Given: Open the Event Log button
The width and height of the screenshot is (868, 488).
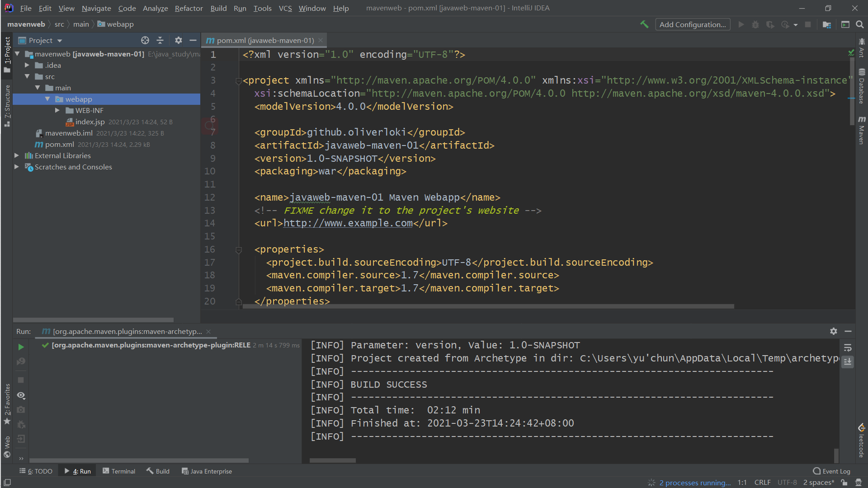Looking at the screenshot, I should (831, 471).
